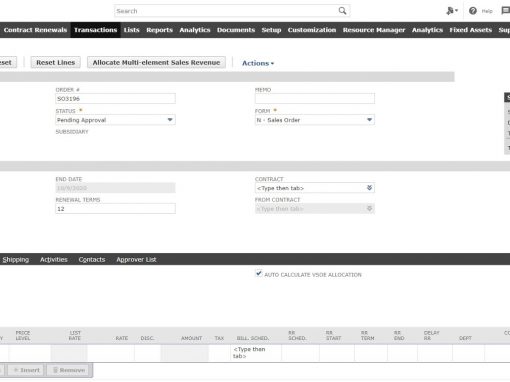Screen dimensions: 510x382
Task: Click the Remove line button
Action: pos(69,370)
